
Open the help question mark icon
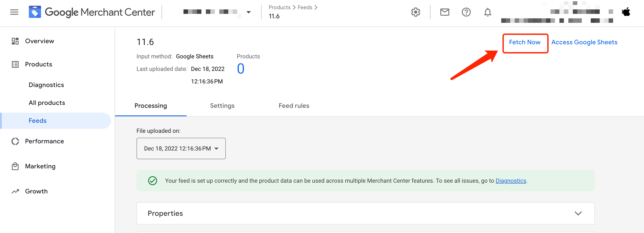pos(466,12)
